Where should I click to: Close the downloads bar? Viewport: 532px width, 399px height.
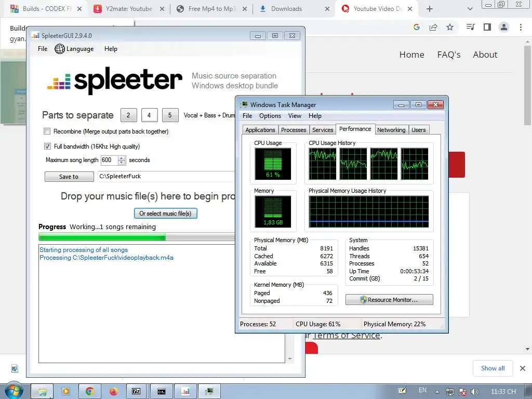point(523,368)
